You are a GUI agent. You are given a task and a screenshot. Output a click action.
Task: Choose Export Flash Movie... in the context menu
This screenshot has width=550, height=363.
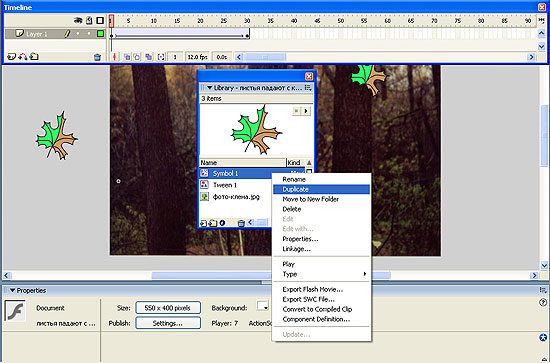point(321,289)
